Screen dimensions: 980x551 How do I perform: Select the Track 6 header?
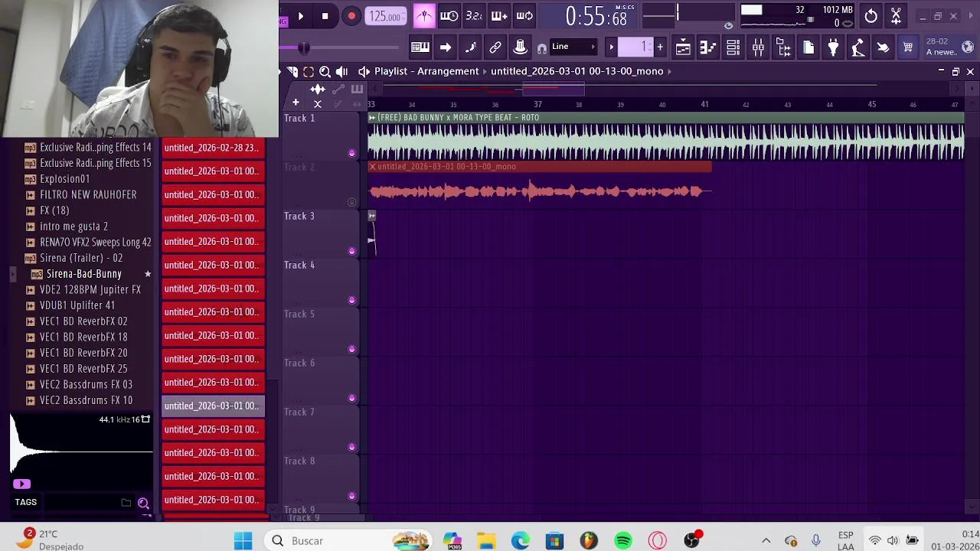pyautogui.click(x=322, y=381)
